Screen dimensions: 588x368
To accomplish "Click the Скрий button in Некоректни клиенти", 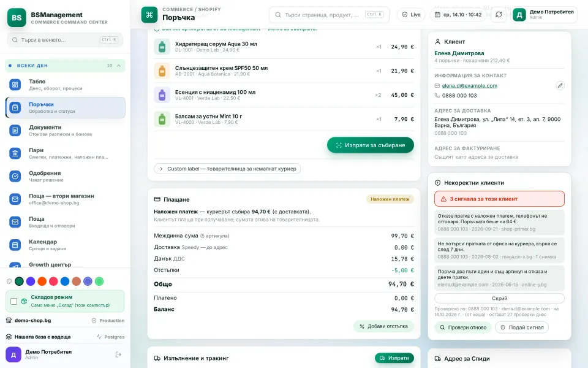I will point(500,298).
